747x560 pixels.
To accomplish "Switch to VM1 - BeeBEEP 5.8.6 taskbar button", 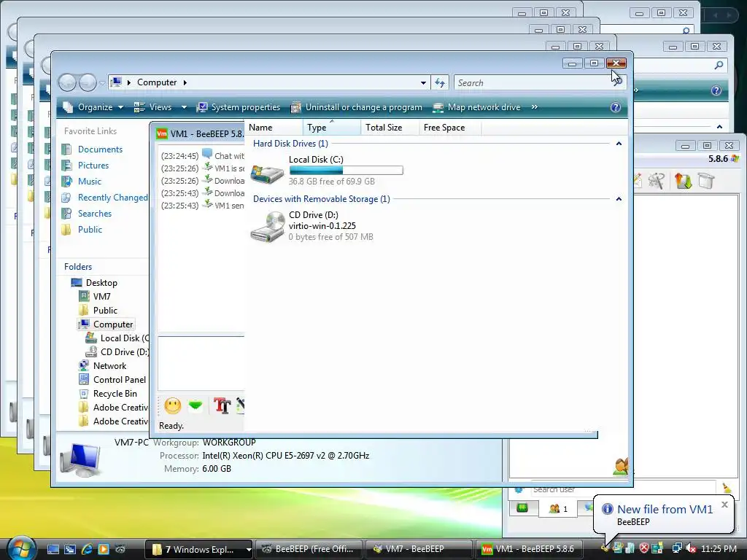I will point(529,549).
